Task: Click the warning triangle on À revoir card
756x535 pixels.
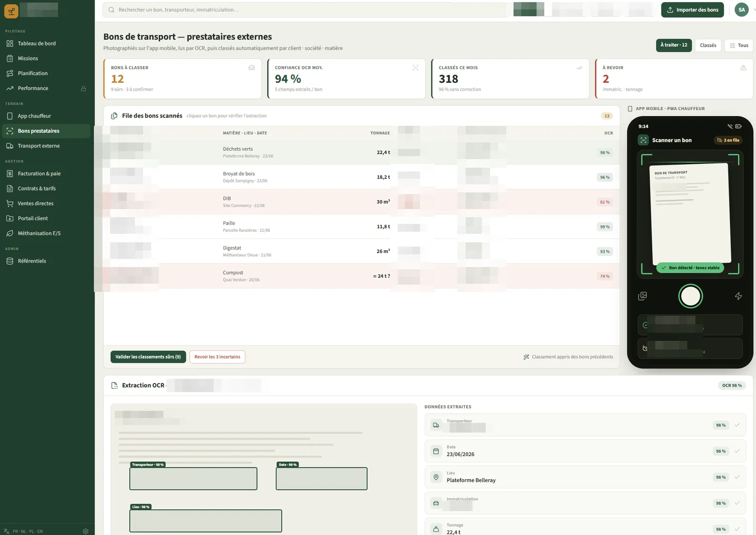Action: (743, 68)
